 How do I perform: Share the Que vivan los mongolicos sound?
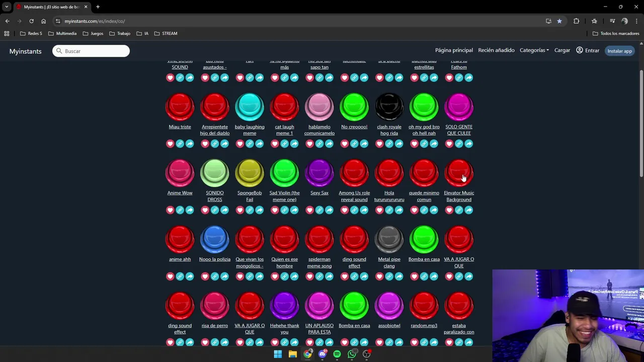259,277
